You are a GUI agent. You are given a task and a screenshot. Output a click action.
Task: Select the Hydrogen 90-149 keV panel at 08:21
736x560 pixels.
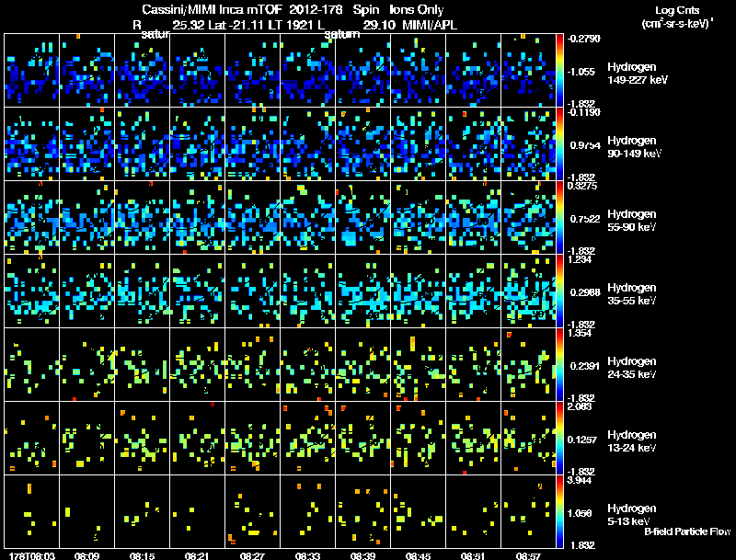197,144
